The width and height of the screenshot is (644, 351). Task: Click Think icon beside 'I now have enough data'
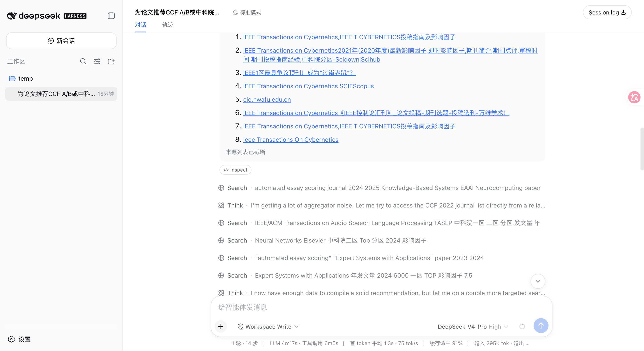click(x=221, y=293)
